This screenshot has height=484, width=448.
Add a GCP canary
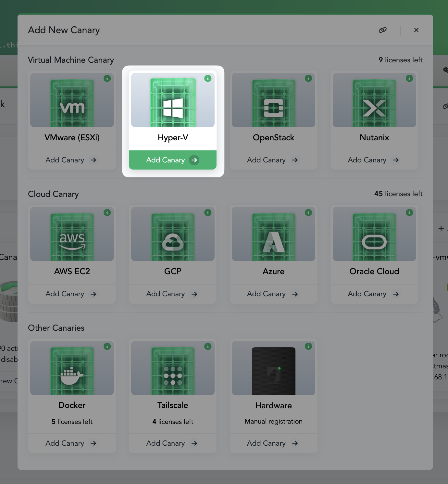[x=172, y=294]
